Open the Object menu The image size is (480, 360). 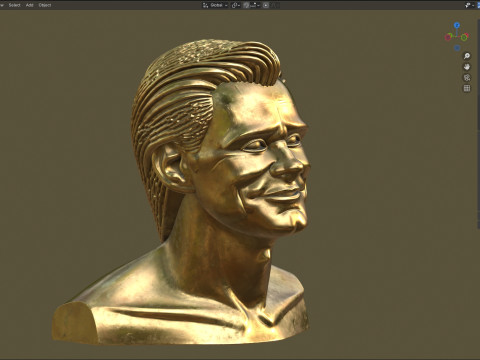(x=45, y=5)
